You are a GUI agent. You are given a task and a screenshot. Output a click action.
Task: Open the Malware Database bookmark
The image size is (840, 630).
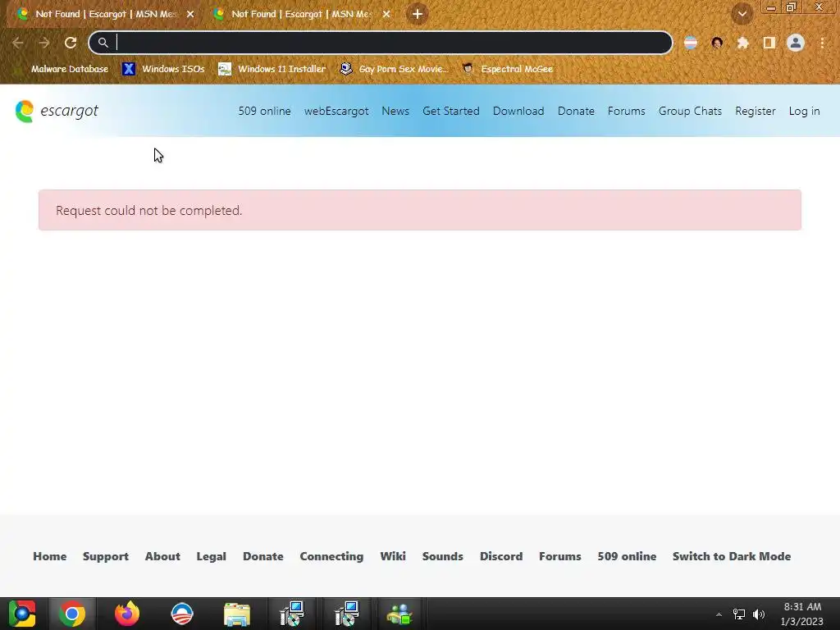tap(63, 69)
